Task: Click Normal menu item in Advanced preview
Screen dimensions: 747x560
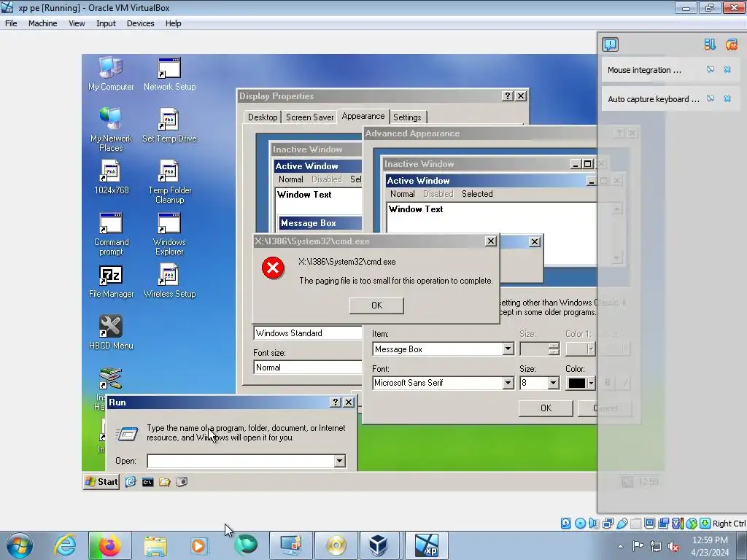Action: point(402,194)
